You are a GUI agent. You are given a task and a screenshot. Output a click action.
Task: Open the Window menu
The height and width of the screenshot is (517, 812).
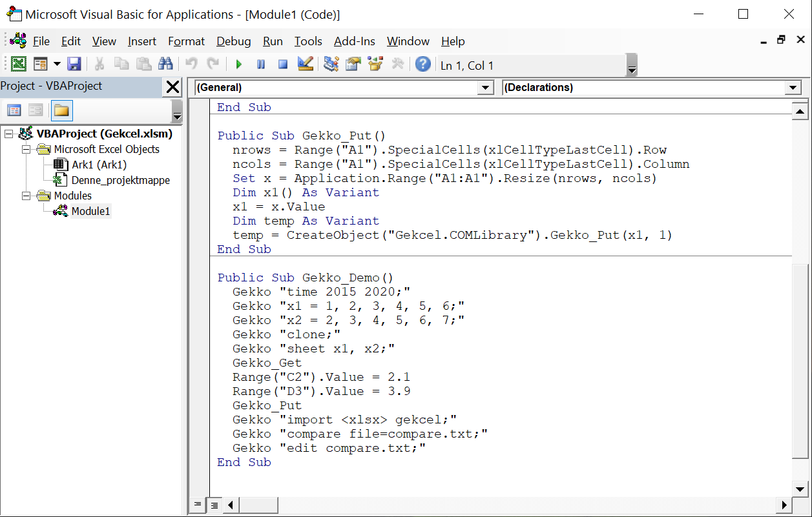(408, 41)
